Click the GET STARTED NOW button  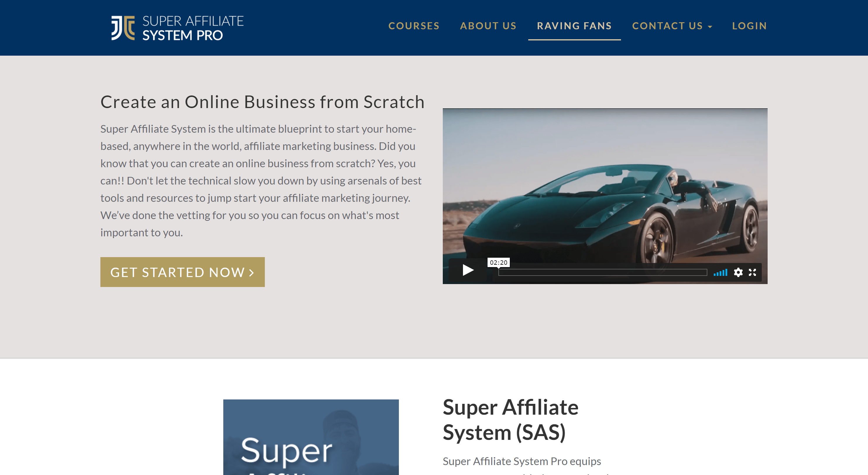pyautogui.click(x=182, y=271)
